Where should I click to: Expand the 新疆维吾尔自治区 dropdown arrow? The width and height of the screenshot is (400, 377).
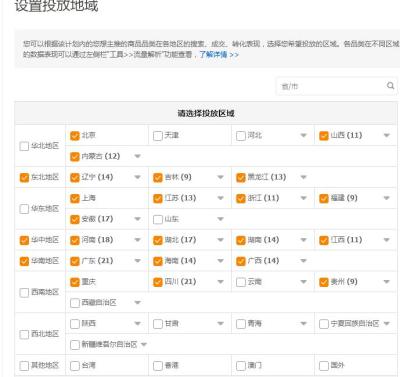pos(144,344)
